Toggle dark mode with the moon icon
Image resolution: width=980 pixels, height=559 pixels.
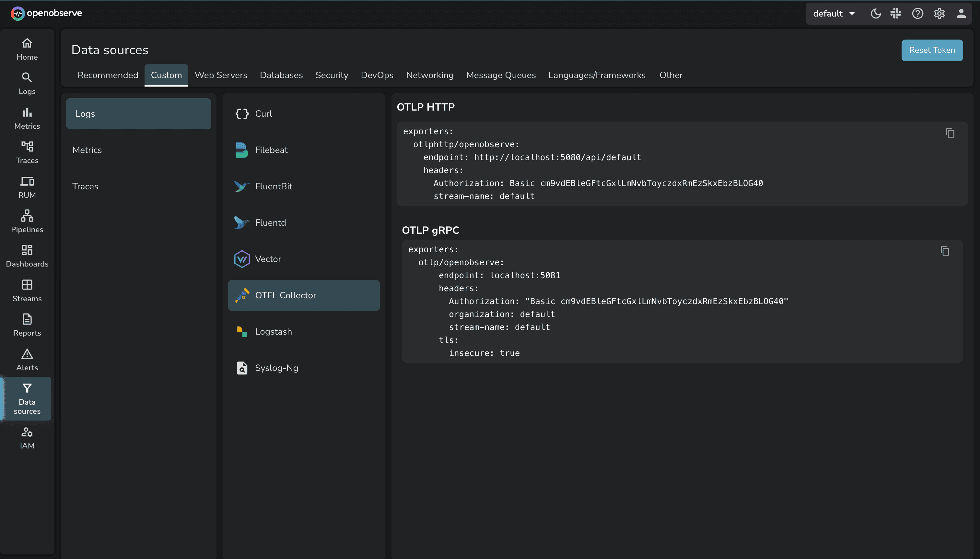[x=875, y=13]
